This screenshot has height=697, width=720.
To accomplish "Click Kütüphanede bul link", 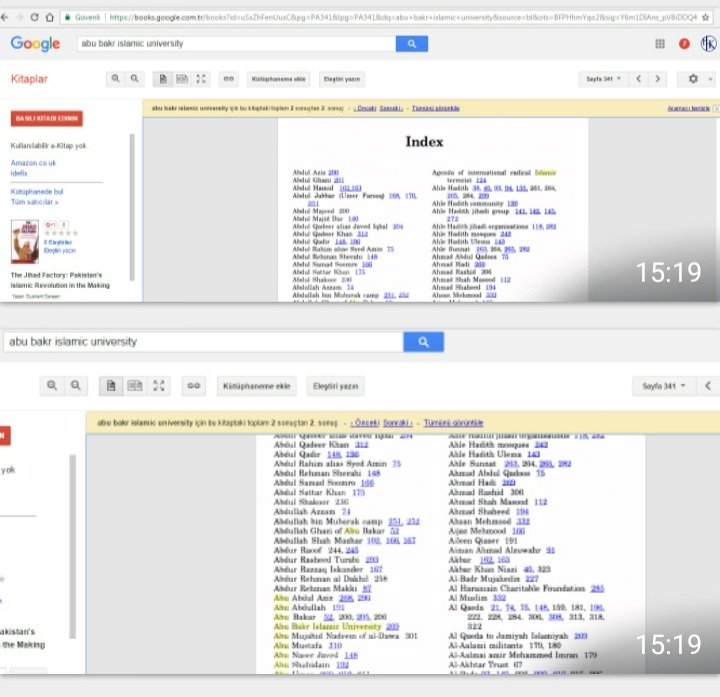I will pos(37,191).
